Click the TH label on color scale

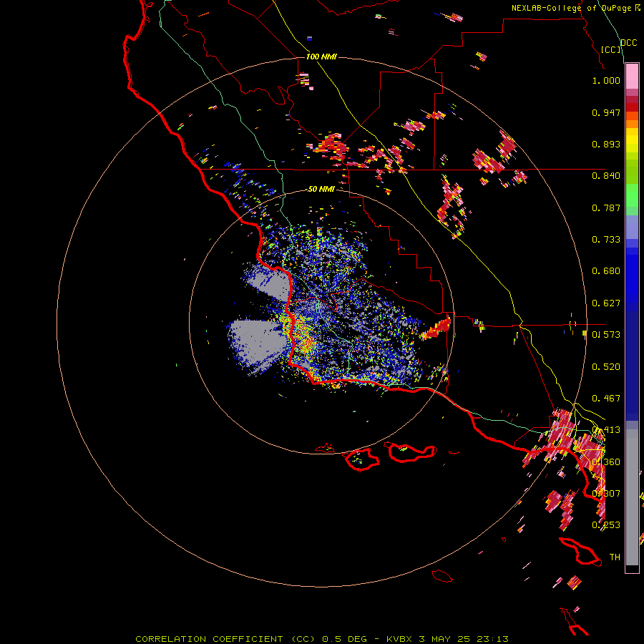[615, 557]
